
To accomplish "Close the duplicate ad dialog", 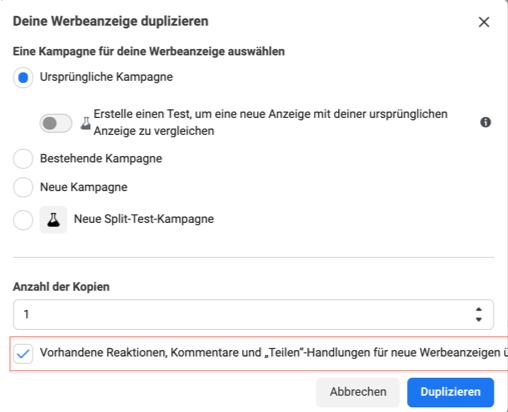I will pos(484,22).
